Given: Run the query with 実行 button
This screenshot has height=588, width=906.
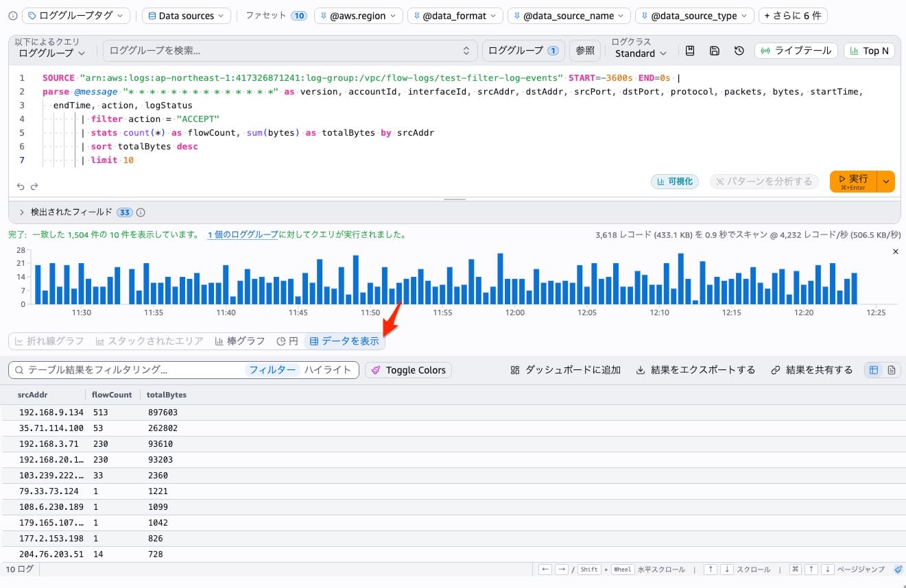Looking at the screenshot, I should [x=853, y=182].
